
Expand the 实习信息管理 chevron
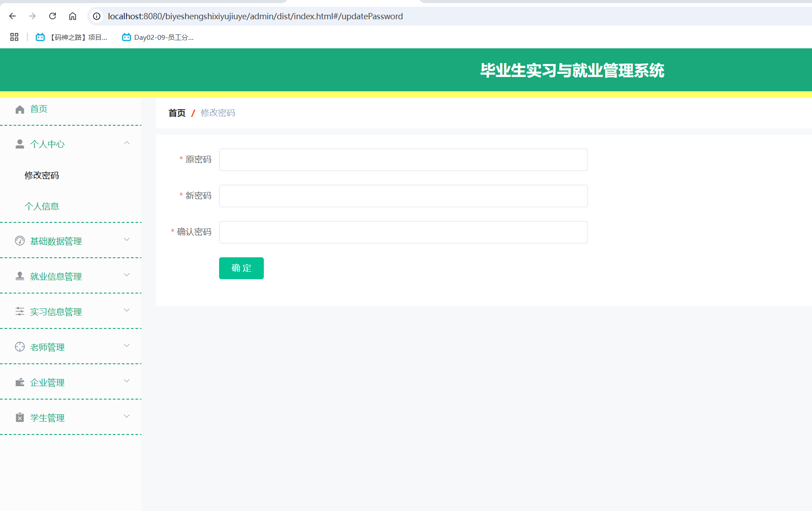(127, 311)
